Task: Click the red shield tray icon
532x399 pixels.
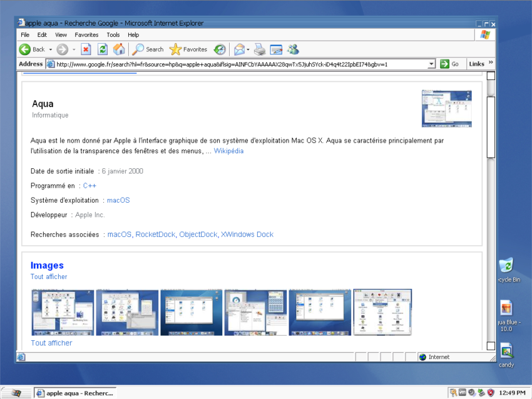Action: pyautogui.click(x=491, y=393)
